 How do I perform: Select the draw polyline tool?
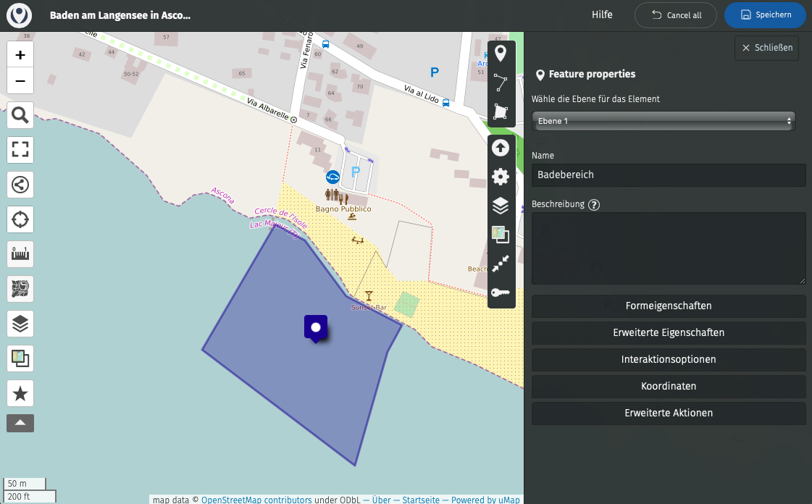(x=501, y=83)
